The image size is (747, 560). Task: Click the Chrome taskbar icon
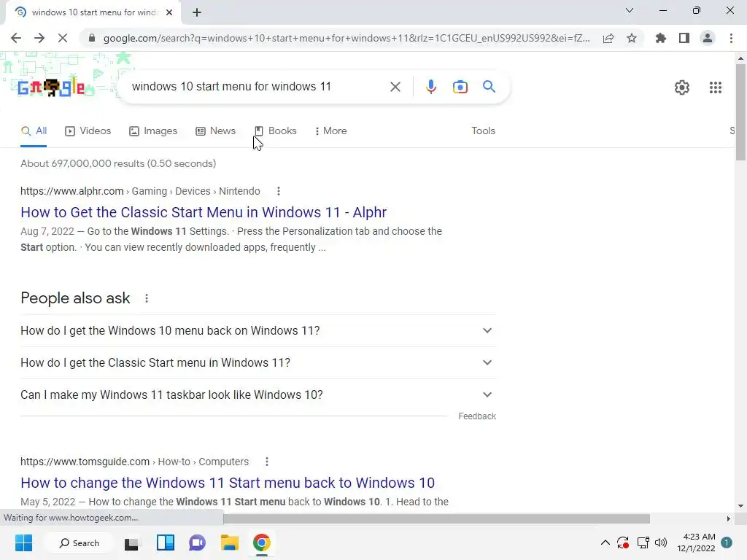[262, 542]
